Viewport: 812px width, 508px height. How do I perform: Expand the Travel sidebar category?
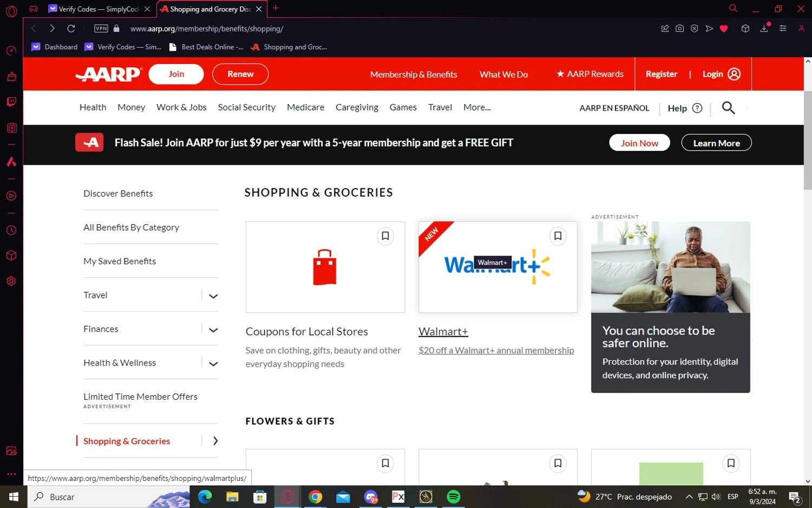tap(213, 296)
